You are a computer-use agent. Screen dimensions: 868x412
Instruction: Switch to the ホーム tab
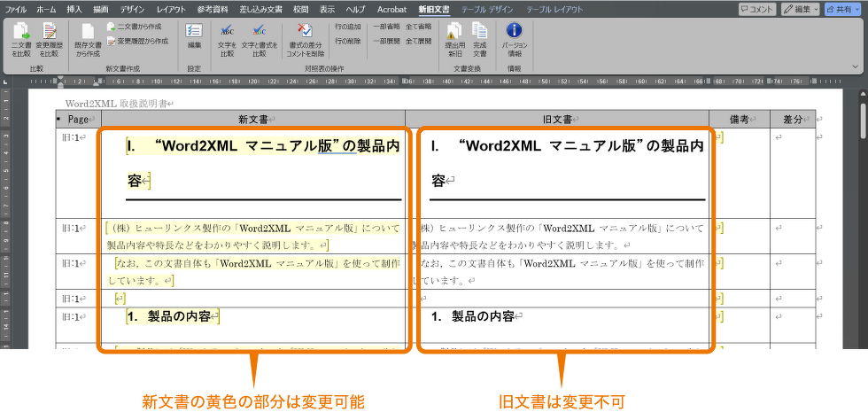46,9
